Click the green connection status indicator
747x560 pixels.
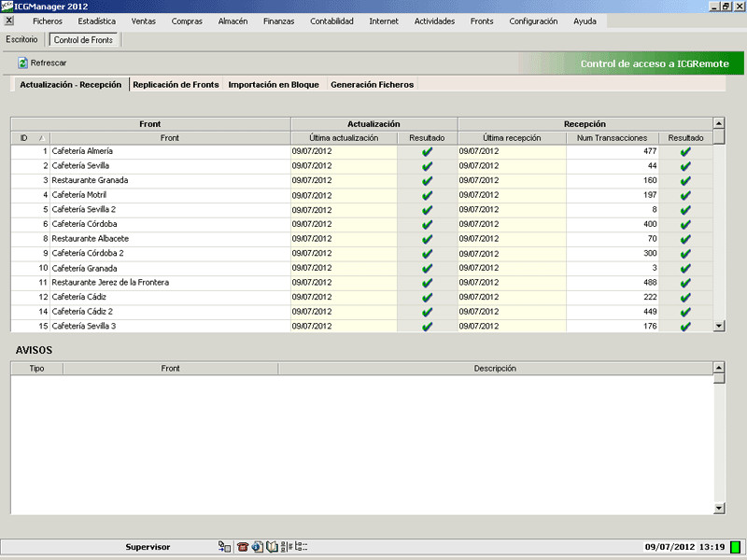click(735, 547)
